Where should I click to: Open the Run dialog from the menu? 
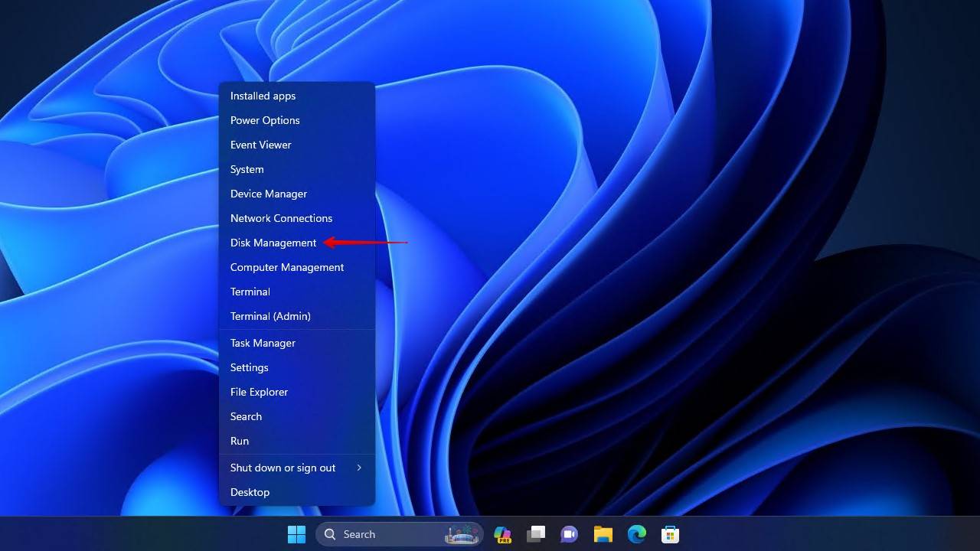[297, 441]
